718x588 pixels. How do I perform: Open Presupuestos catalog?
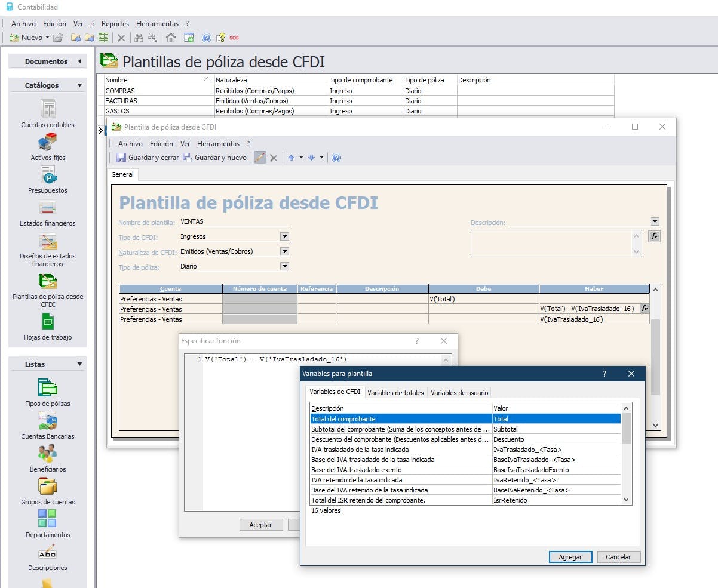pos(48,180)
